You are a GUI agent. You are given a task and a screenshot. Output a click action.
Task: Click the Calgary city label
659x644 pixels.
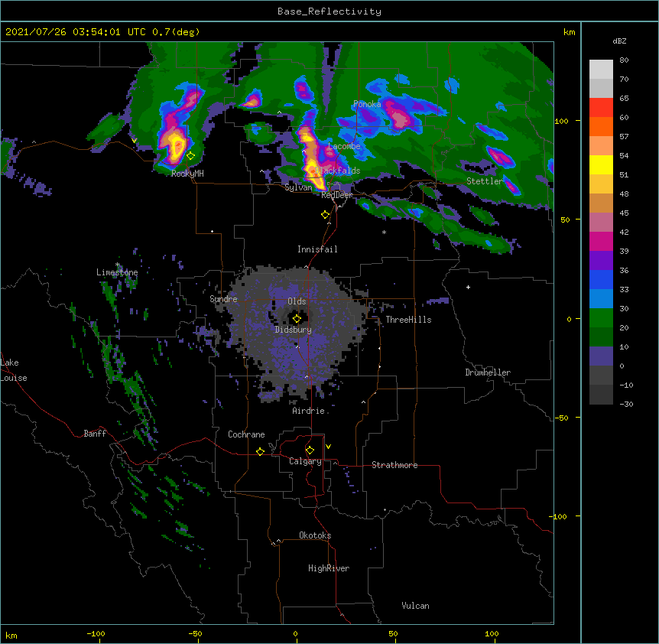click(x=306, y=461)
